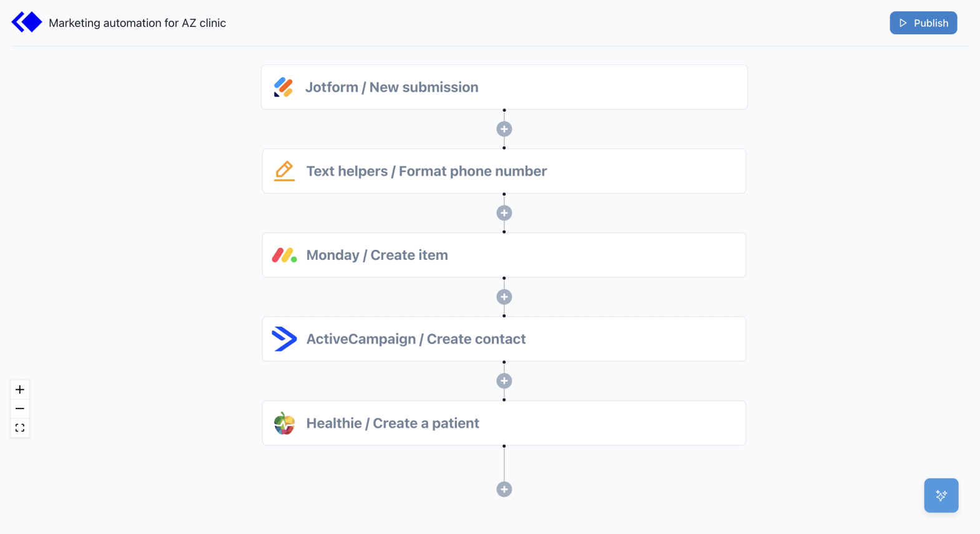Viewport: 980px width, 534px height.
Task: Open the Jotform / New submission step
Action: [504, 87]
